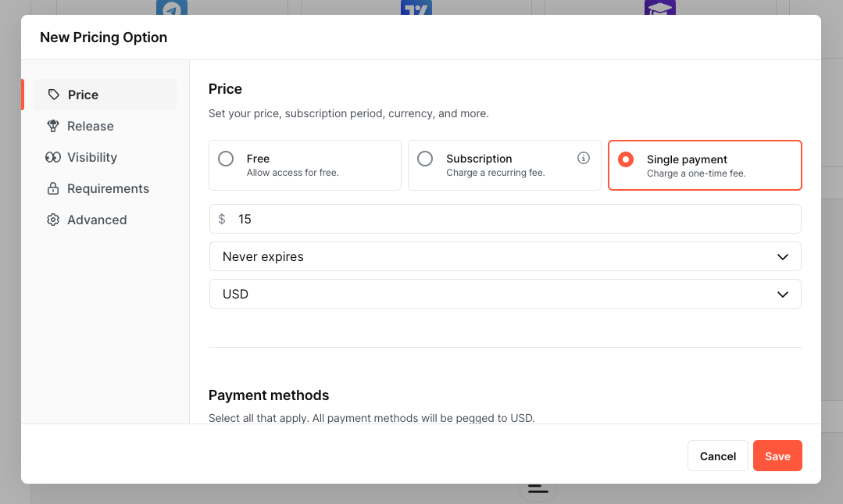Open the Never expires dropdown
The image size is (843, 504).
pyautogui.click(x=505, y=256)
